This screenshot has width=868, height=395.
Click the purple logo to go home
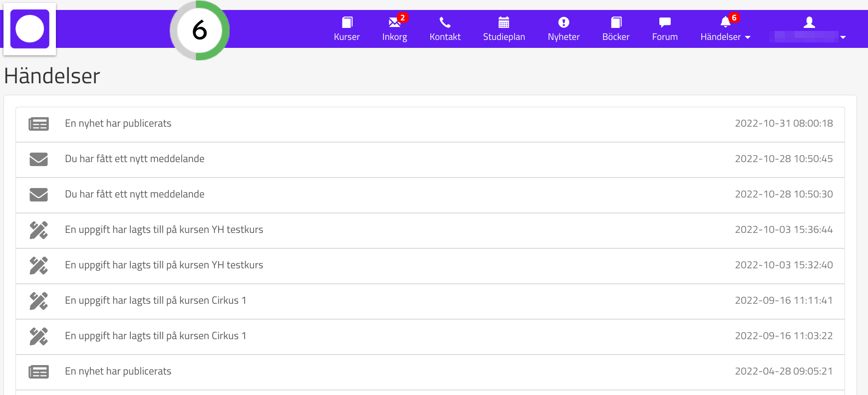click(30, 29)
